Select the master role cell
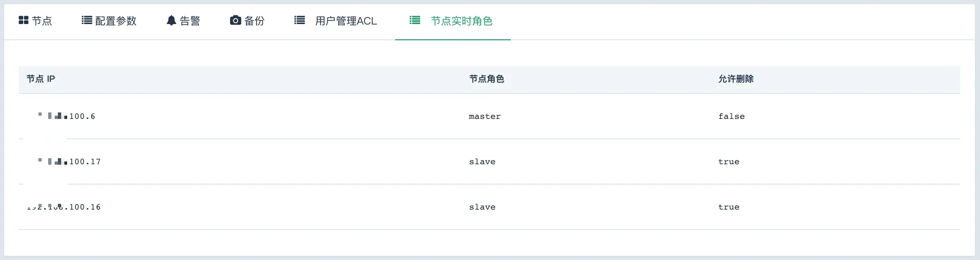980x260 pixels. coord(484,117)
